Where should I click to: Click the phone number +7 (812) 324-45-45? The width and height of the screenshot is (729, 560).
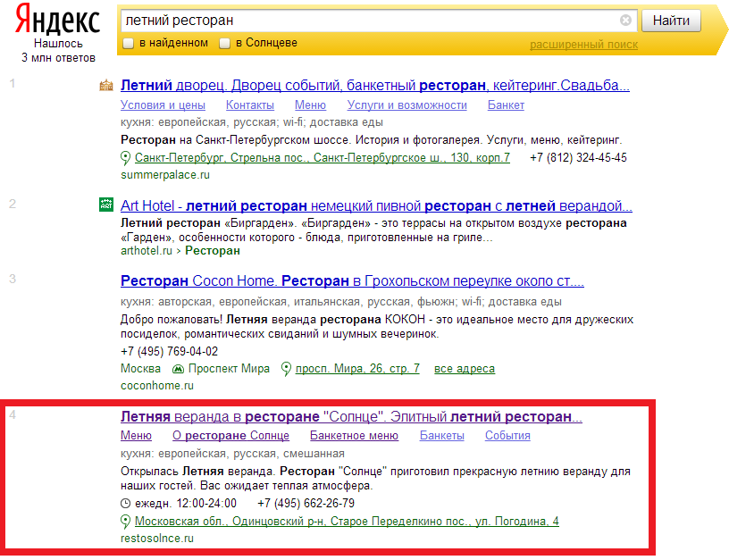click(578, 158)
